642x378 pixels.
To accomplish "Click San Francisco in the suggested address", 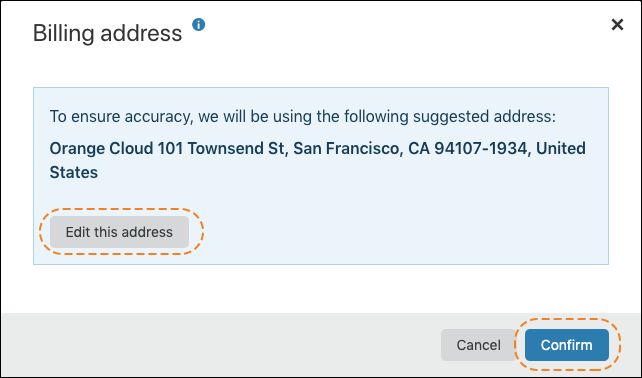I will (x=346, y=148).
